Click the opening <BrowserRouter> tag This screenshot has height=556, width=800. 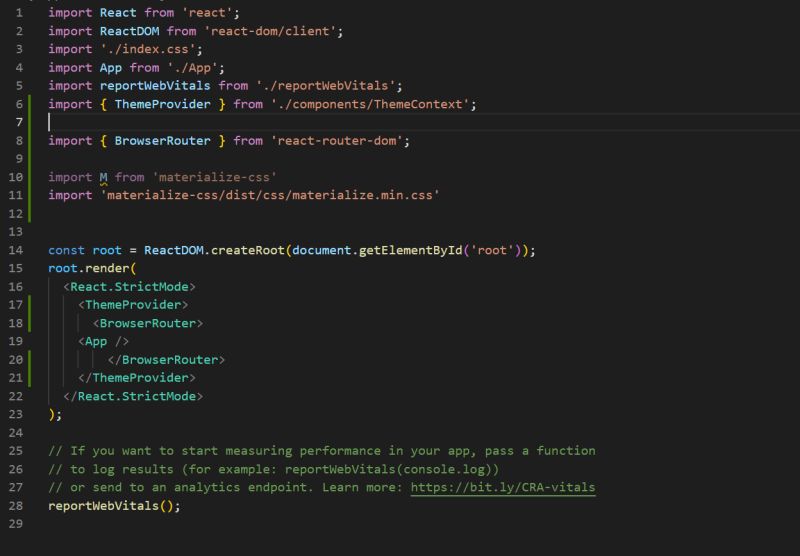tap(148, 323)
